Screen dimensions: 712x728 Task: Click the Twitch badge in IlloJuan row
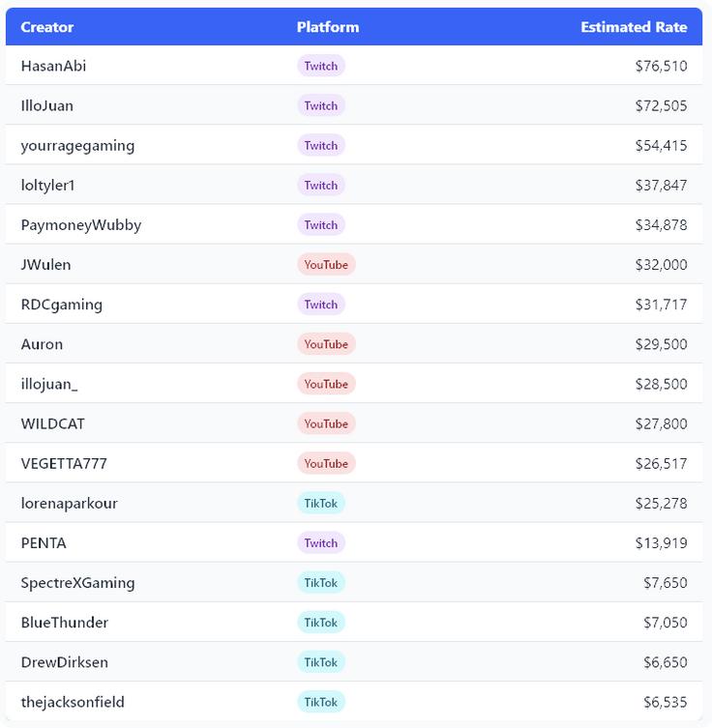(321, 105)
